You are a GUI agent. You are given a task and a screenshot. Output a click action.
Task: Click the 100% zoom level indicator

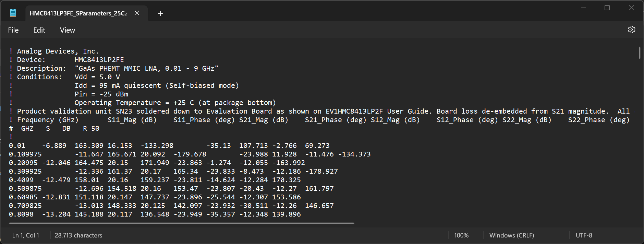point(461,235)
